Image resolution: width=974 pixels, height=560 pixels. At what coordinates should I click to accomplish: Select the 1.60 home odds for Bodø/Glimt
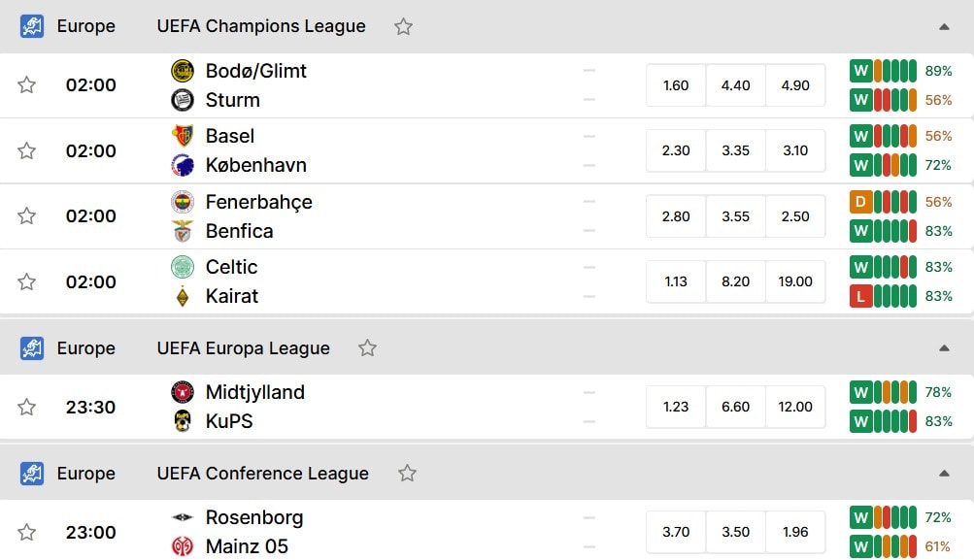tap(676, 85)
